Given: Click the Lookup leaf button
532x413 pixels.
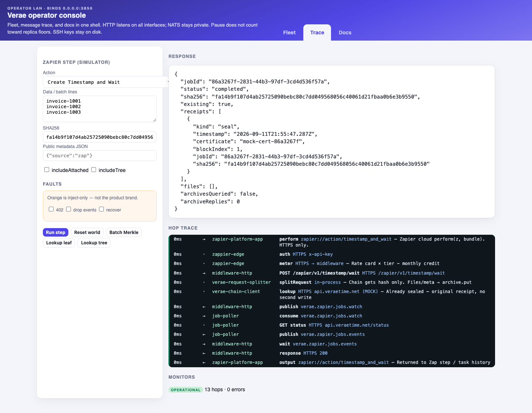Looking at the screenshot, I should [x=59, y=242].
